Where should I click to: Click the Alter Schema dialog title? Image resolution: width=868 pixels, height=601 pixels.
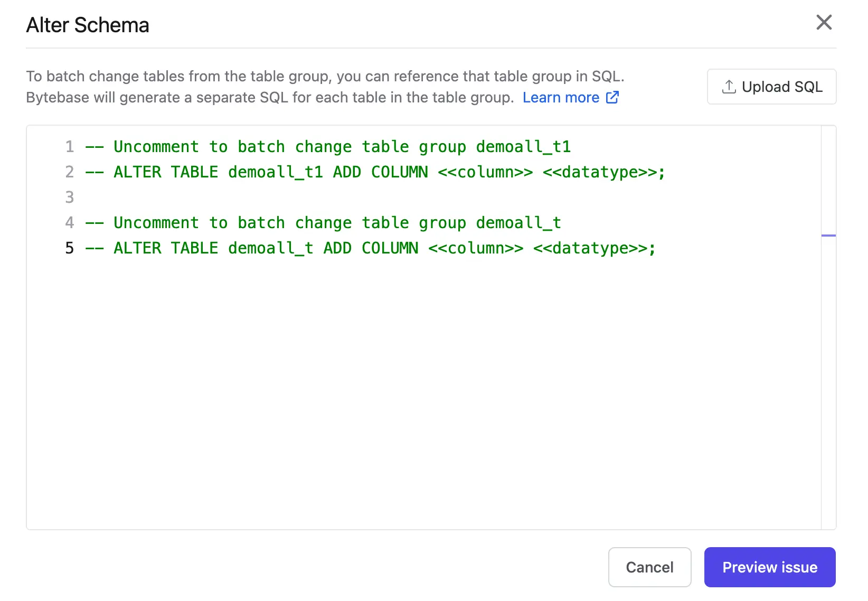[x=88, y=25]
